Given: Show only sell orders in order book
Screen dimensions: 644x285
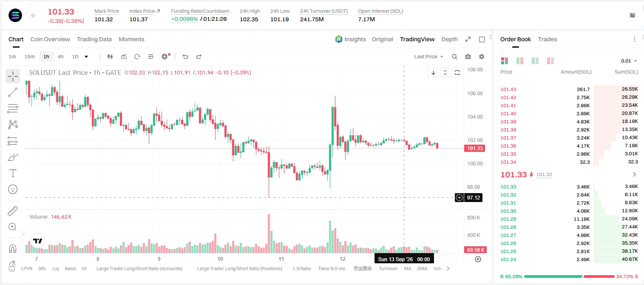Looking at the screenshot, I should [x=550, y=61].
